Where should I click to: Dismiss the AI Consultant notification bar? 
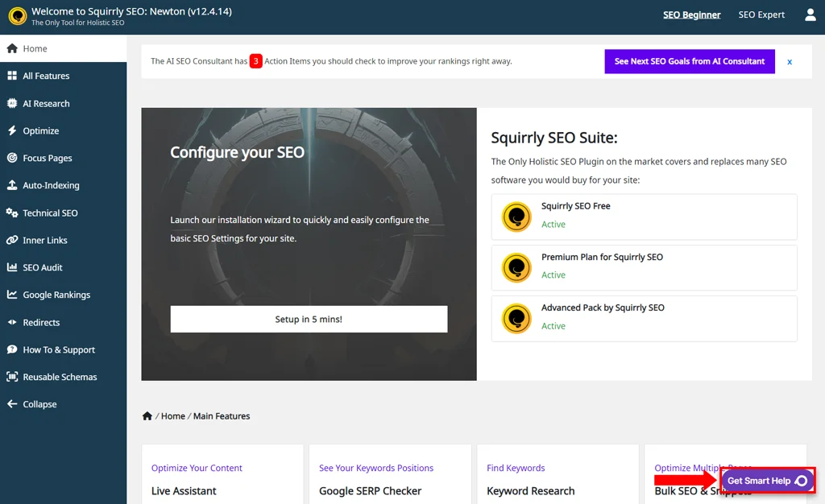pos(790,62)
